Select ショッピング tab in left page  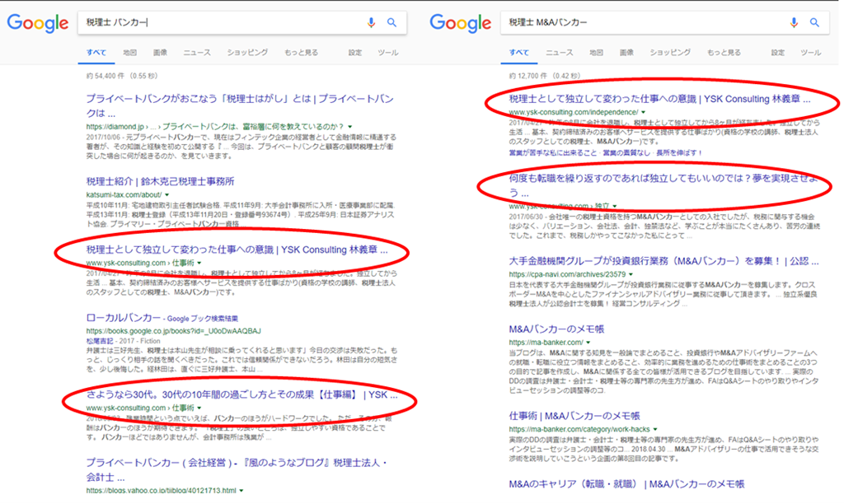point(247,52)
